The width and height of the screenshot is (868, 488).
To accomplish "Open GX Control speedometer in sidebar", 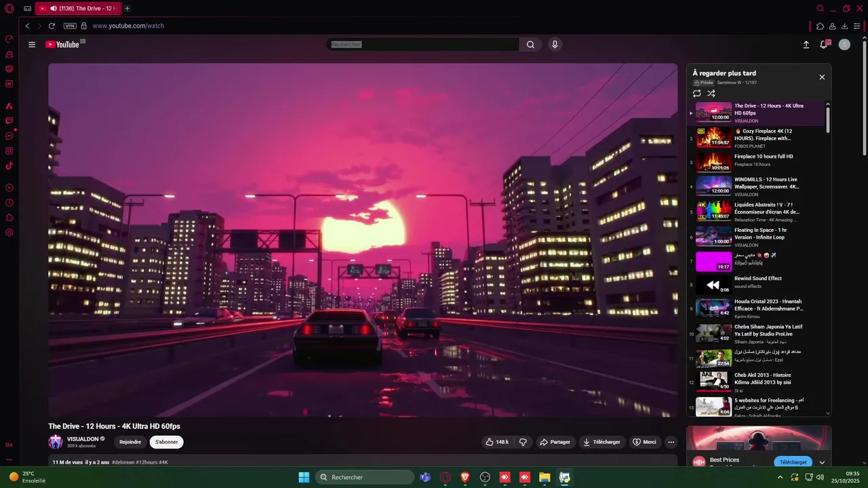I will tap(9, 39).
